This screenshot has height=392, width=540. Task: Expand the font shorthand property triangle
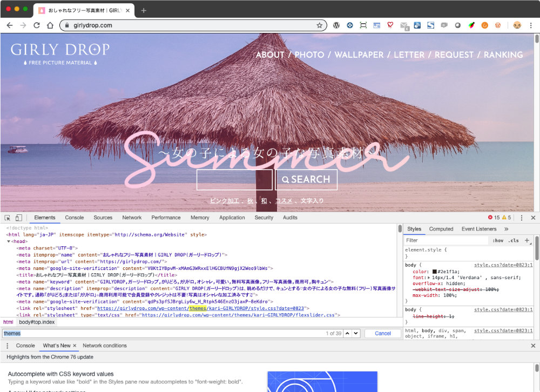click(429, 278)
